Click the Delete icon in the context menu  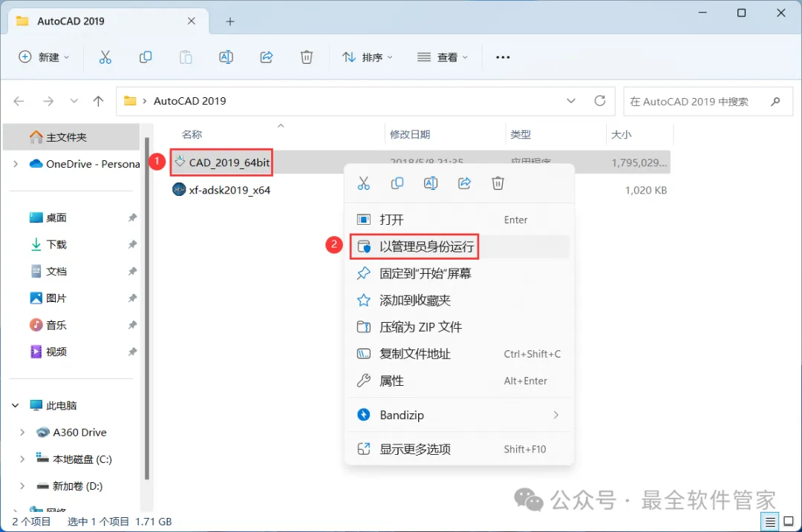point(498,183)
